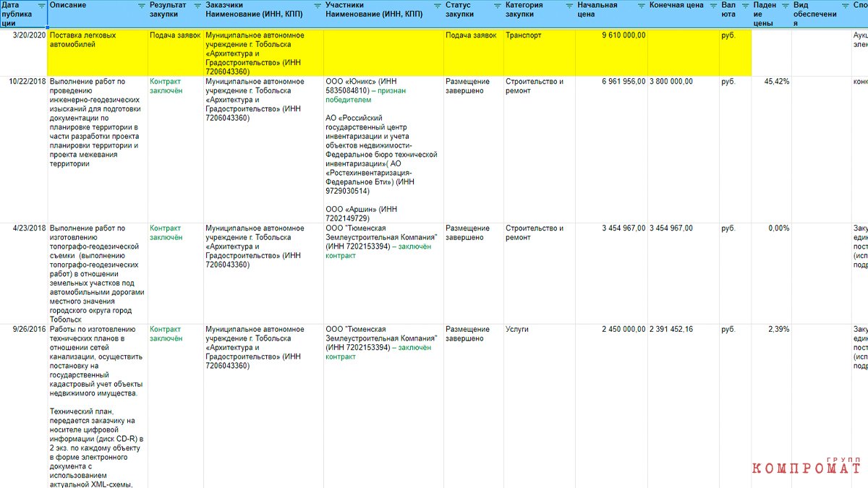Select the Заказчики cell in the 10/22/2018 row
Image resolution: width=868 pixels, height=488 pixels.
(x=263, y=149)
